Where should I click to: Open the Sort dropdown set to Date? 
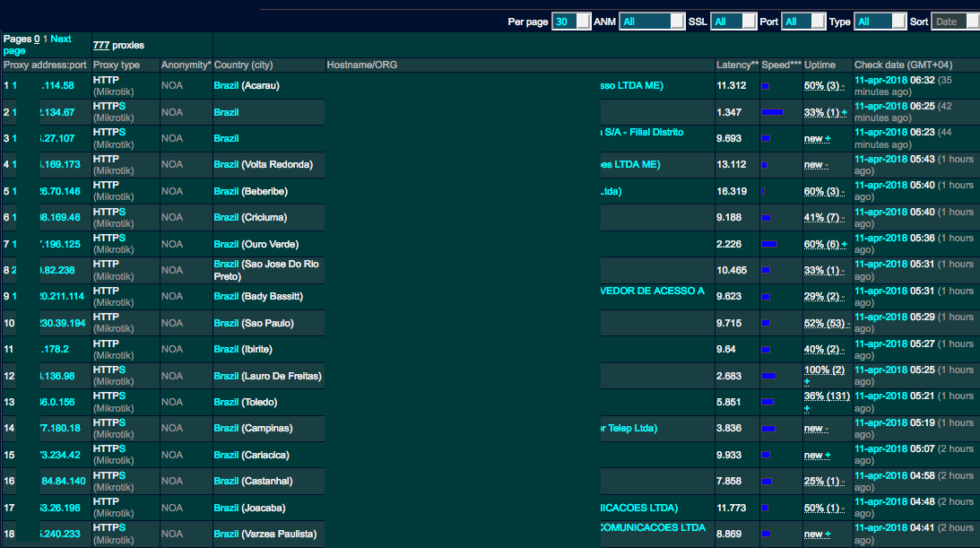[955, 22]
